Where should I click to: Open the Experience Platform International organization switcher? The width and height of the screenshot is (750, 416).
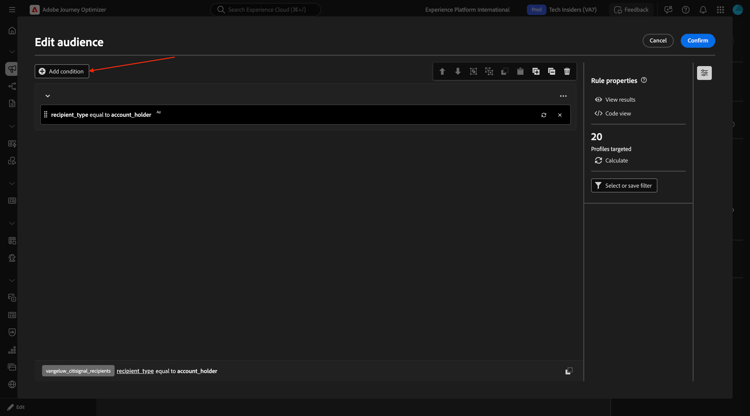point(467,10)
